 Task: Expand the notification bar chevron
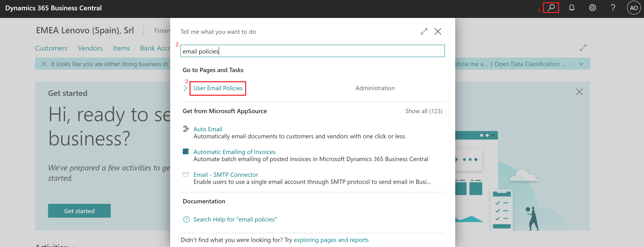581,64
